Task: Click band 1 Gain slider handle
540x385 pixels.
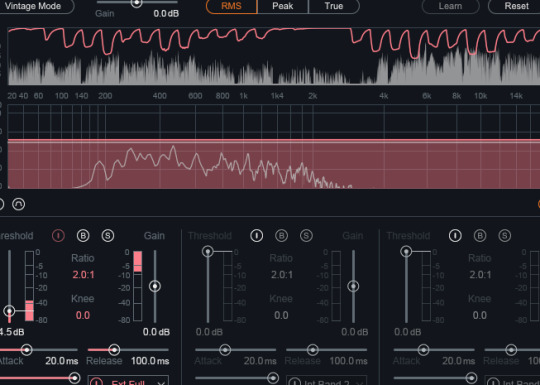Action: (155, 286)
